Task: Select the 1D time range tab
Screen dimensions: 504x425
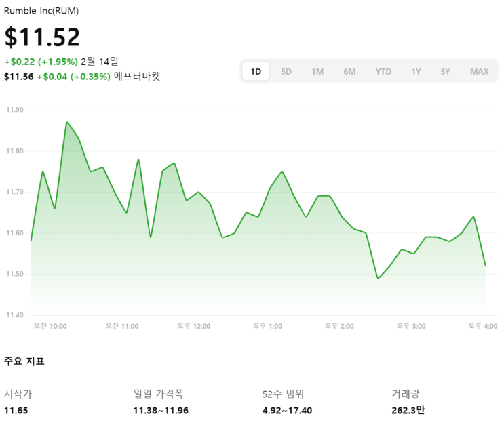Action: (x=256, y=71)
